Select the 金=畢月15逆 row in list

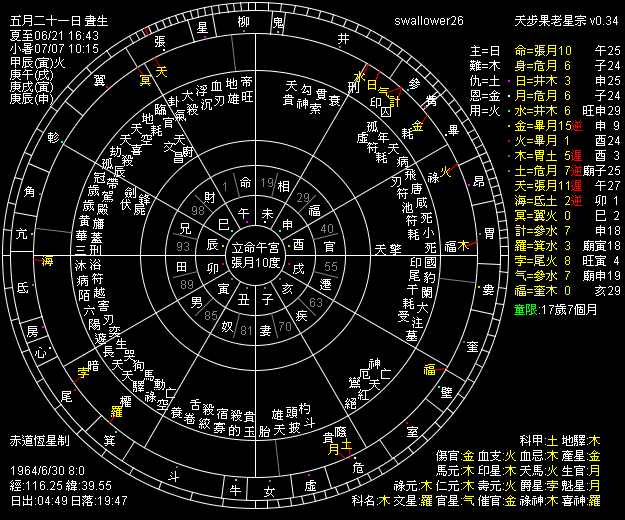point(542,127)
